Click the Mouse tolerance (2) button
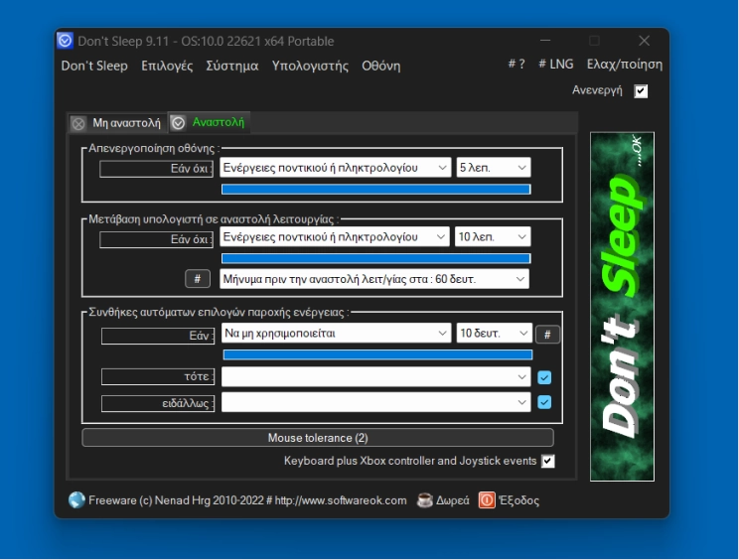Screen dimensions: 739x560 [318, 438]
